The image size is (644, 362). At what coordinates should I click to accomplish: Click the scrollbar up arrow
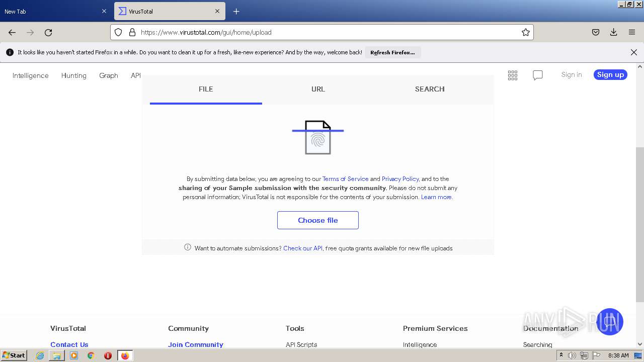[640, 66]
